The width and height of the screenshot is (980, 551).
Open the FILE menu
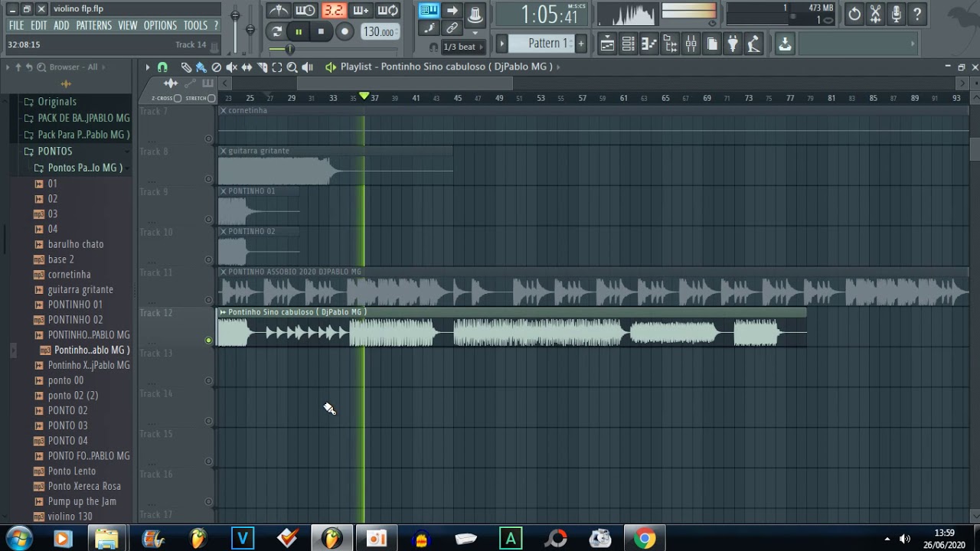click(x=16, y=25)
